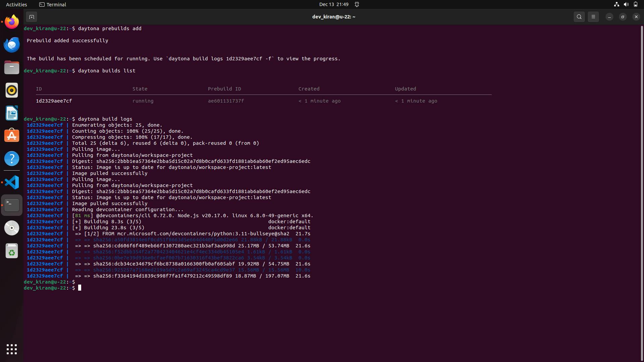Click prebuild ID ae601131737f

pos(226,101)
